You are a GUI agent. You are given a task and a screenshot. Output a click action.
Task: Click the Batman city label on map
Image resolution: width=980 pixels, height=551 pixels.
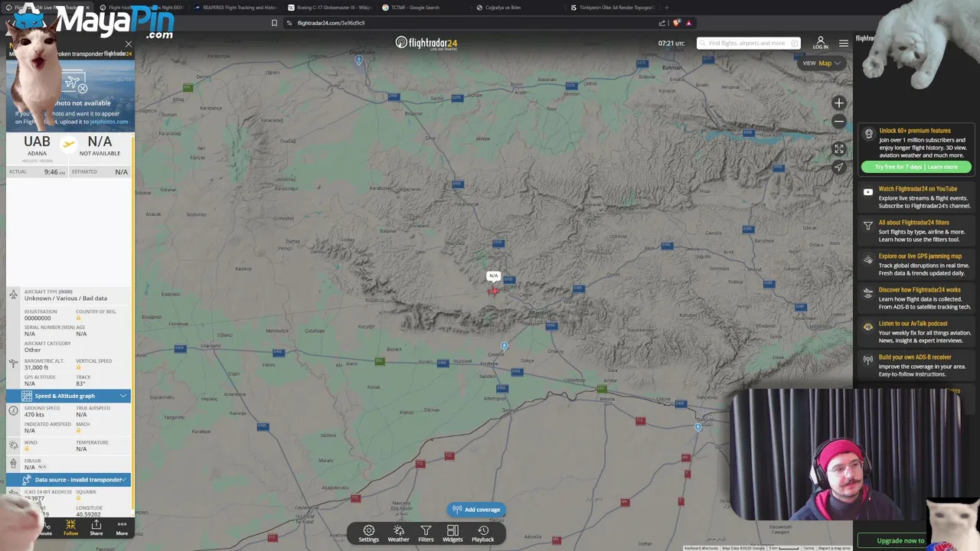point(671,67)
